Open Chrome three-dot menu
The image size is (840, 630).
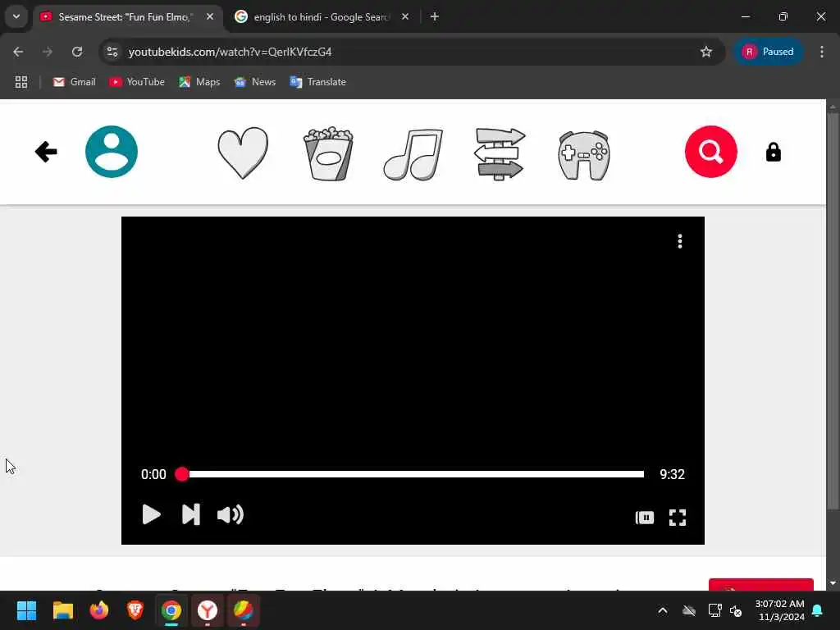[822, 52]
